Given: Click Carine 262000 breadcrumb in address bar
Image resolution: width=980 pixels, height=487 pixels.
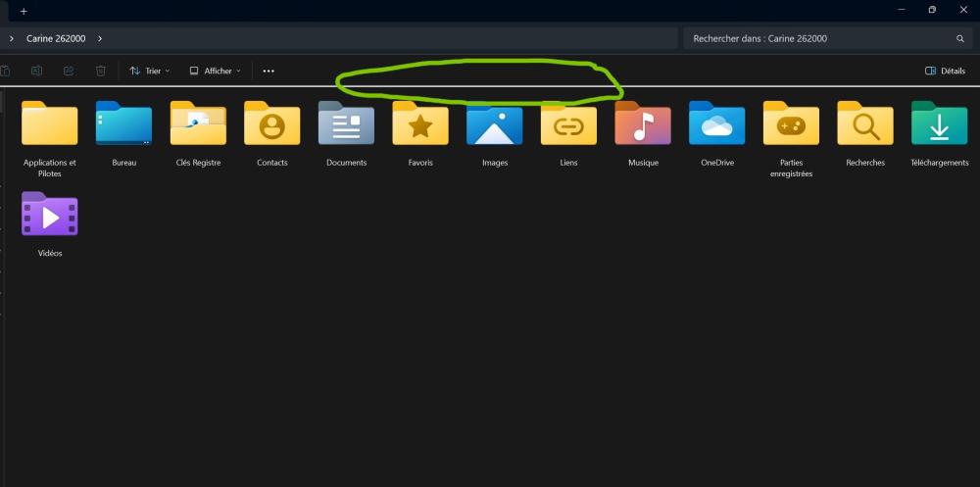Looking at the screenshot, I should coord(56,39).
